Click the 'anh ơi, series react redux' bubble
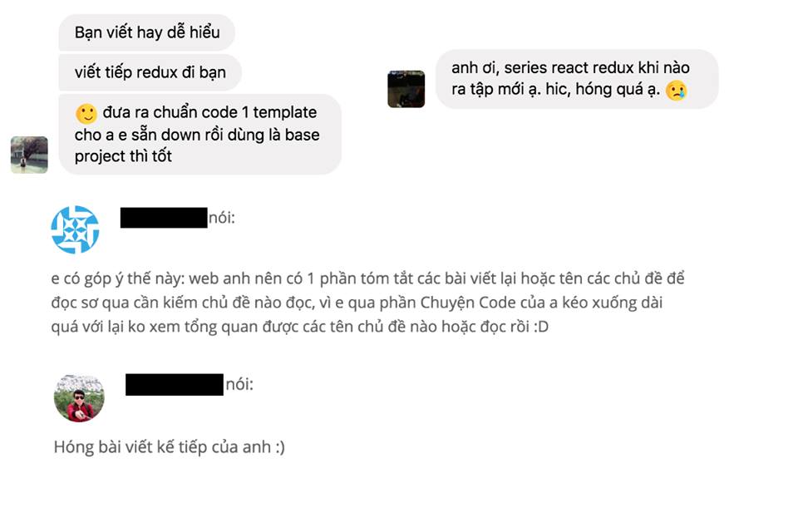Screen dimensions: 798x532 pyautogui.click(x=577, y=79)
